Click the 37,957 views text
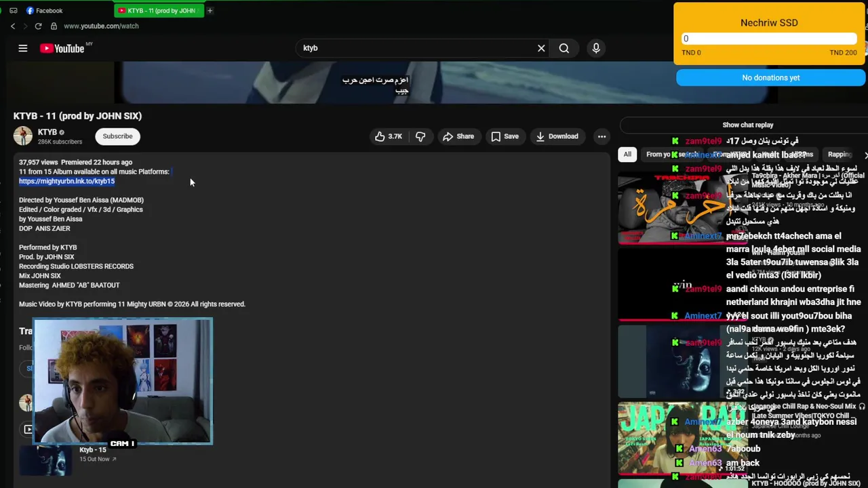This screenshot has height=488, width=868. click(x=39, y=162)
